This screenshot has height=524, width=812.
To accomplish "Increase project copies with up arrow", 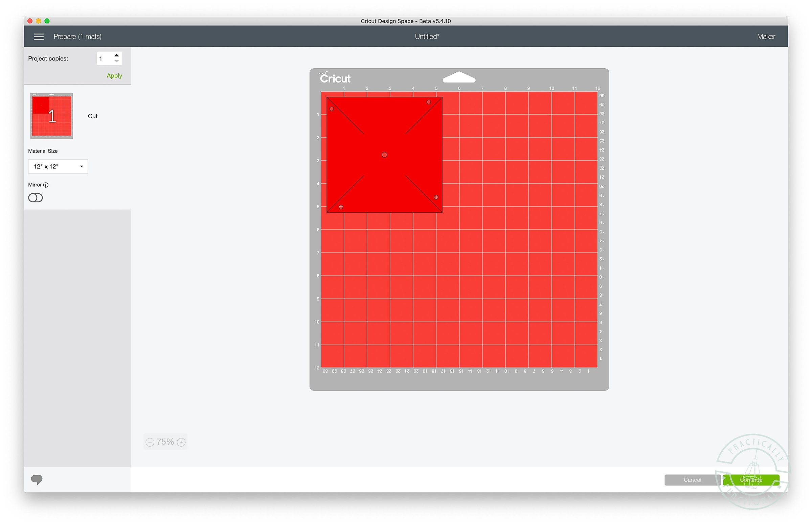I will [x=117, y=55].
